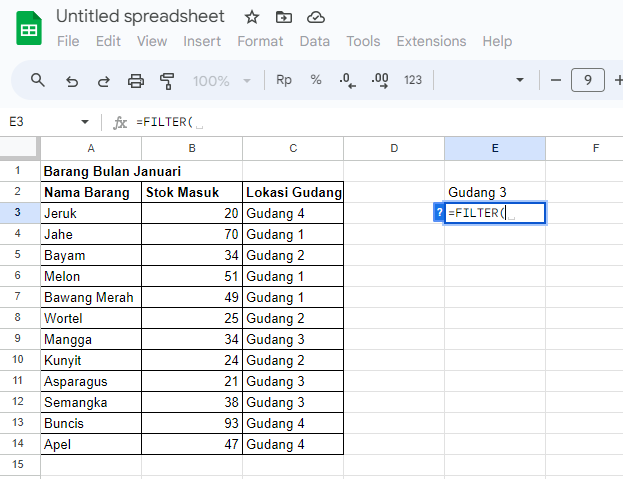Open the Insert menu
623x479 pixels.
tap(202, 41)
